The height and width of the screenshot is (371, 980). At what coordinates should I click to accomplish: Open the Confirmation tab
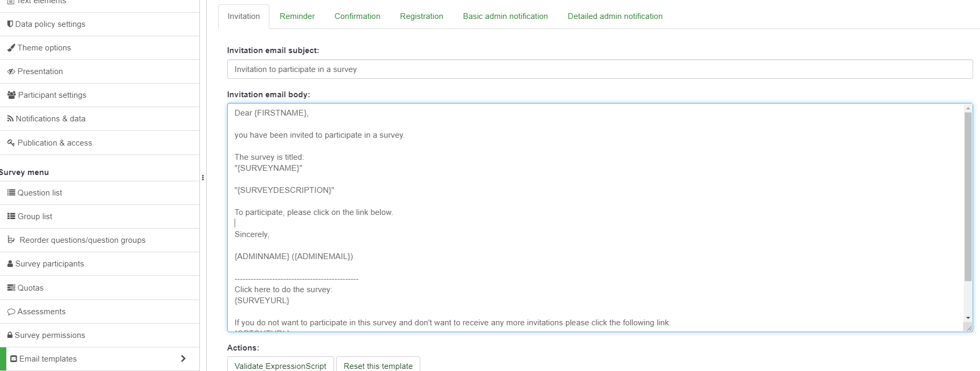coord(357,16)
